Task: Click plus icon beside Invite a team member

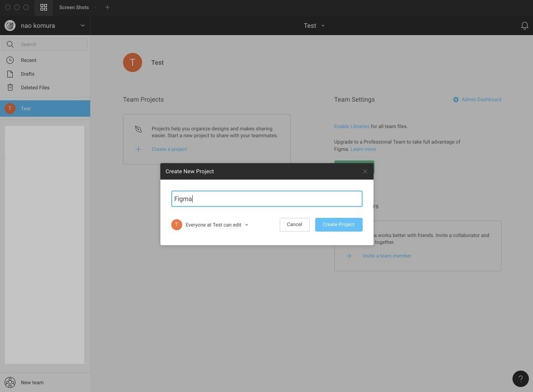Action: click(349, 256)
